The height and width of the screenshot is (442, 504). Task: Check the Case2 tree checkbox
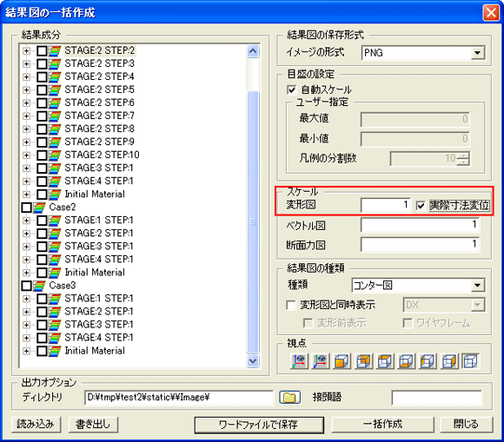click(26, 208)
